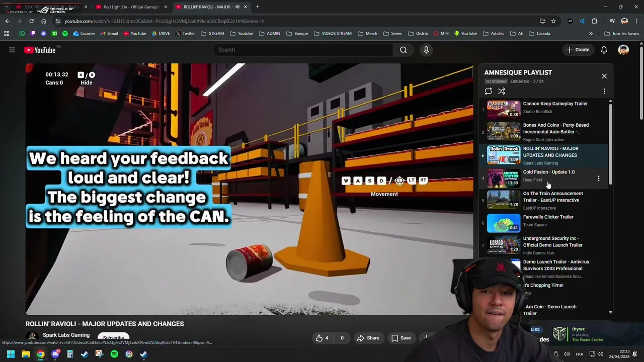Toggle loop playlist

click(x=488, y=91)
